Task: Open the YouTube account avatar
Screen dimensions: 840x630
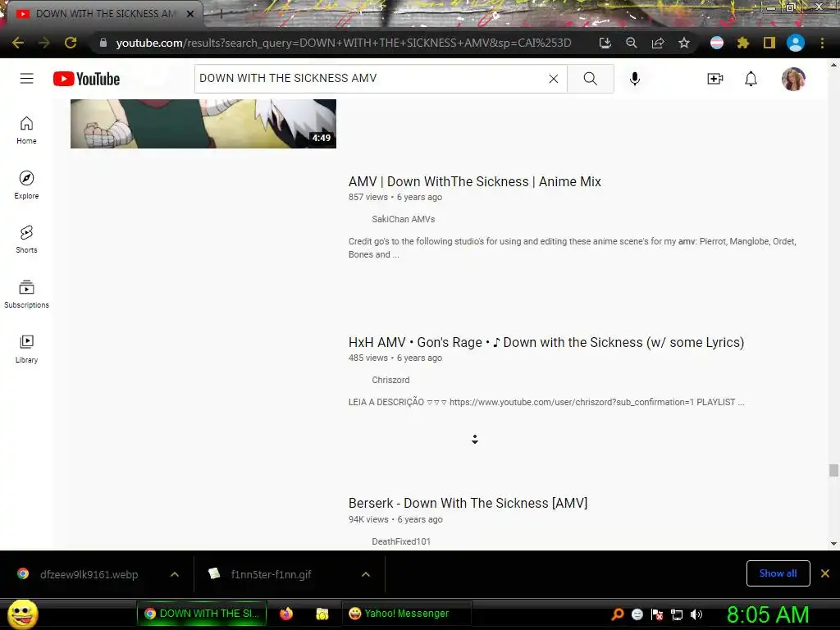Action: coord(793,79)
